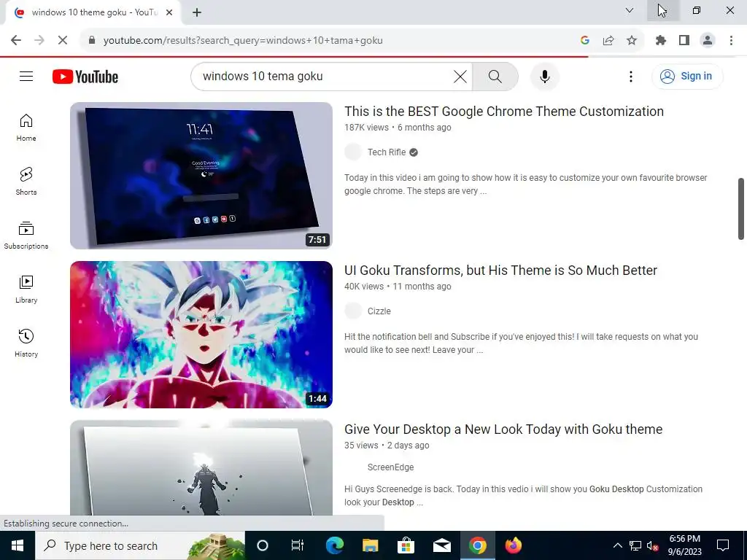The height and width of the screenshot is (560, 747).
Task: Click the taskbar Type here to search box
Action: point(140,545)
